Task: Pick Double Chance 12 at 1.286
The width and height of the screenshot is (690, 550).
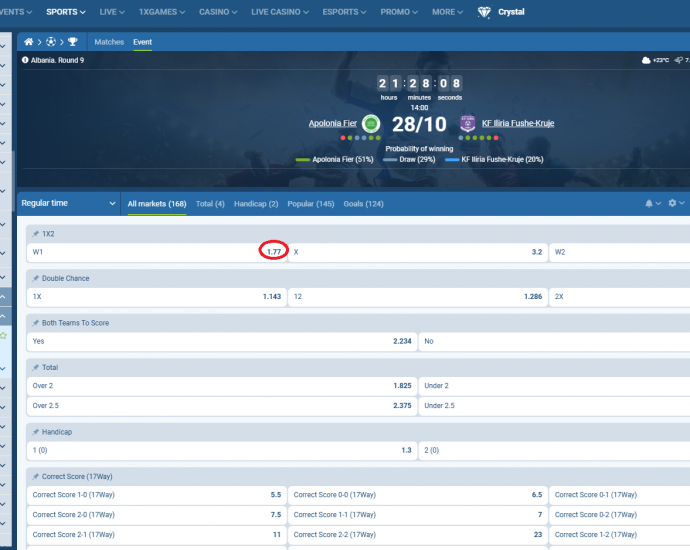Action: 418,297
